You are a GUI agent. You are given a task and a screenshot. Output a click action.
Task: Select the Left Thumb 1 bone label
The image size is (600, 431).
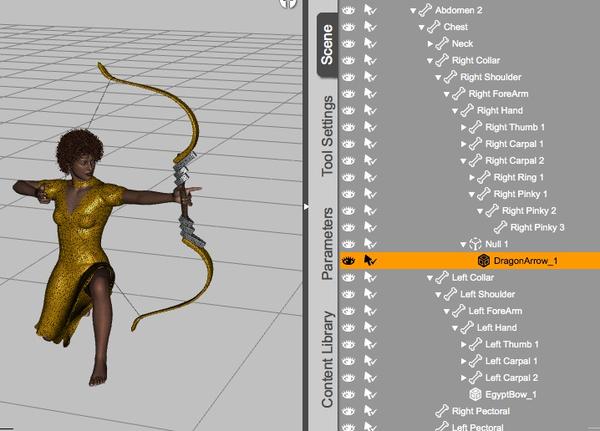pyautogui.click(x=512, y=344)
